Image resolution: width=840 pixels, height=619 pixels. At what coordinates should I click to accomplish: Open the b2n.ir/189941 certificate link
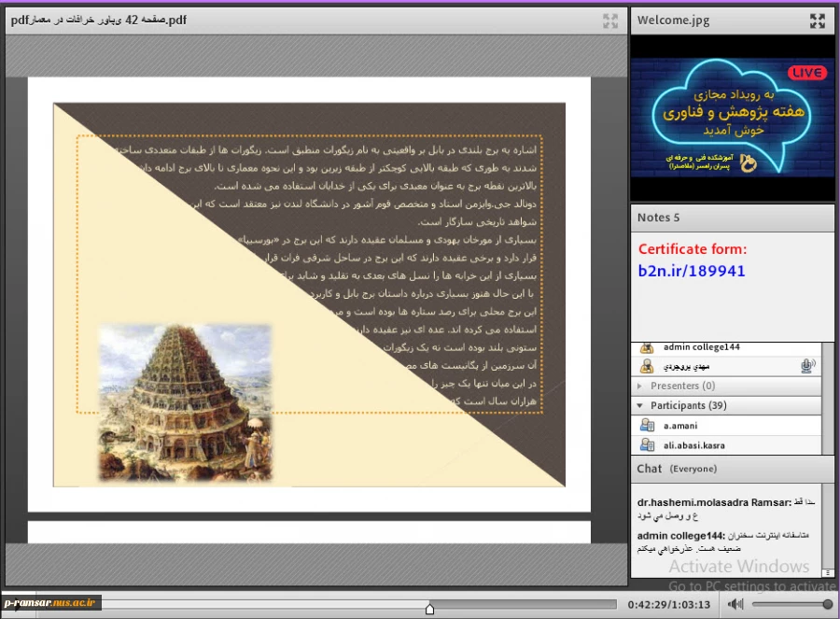point(692,271)
